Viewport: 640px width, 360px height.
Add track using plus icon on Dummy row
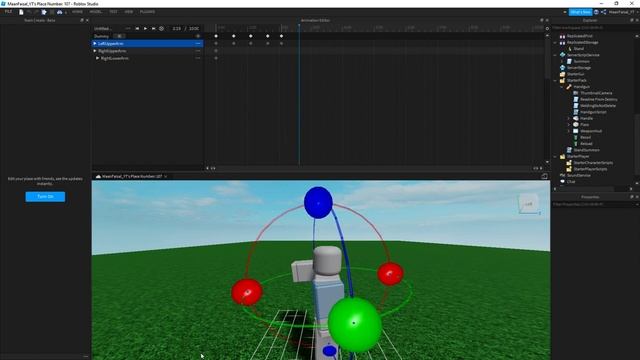coord(198,36)
